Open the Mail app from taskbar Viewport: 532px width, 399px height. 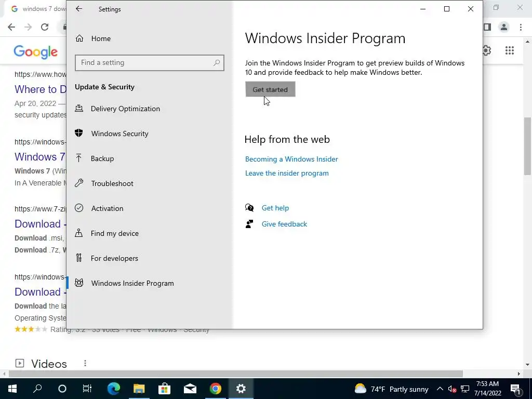point(190,389)
